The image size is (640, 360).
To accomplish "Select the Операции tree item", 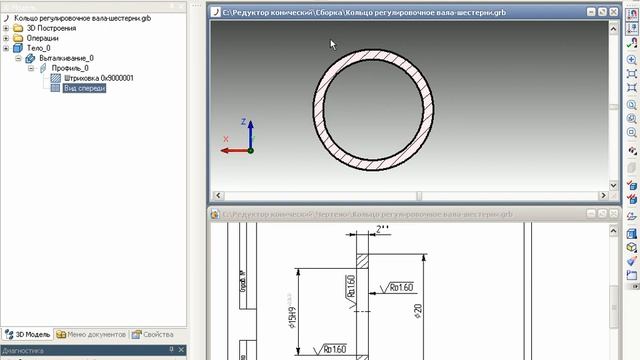I will [x=42, y=38].
